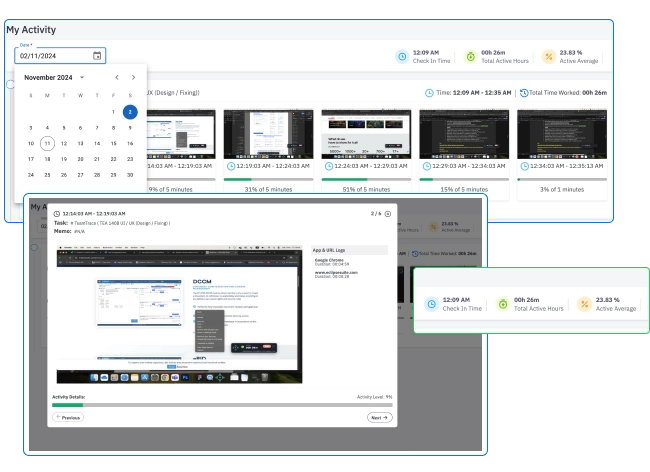The height and width of the screenshot is (472, 650).
Task: Go to next month in calendar
Action: tap(134, 77)
